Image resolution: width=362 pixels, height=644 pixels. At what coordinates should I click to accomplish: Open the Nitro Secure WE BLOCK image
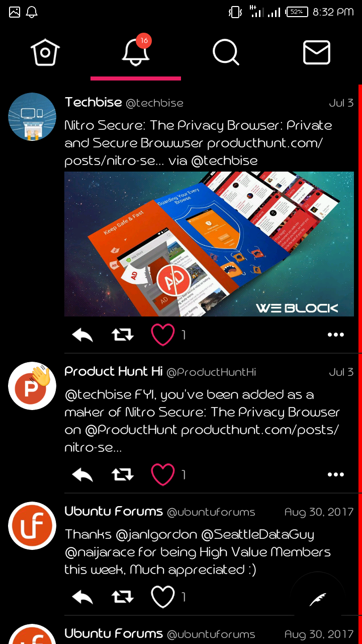coord(209,244)
